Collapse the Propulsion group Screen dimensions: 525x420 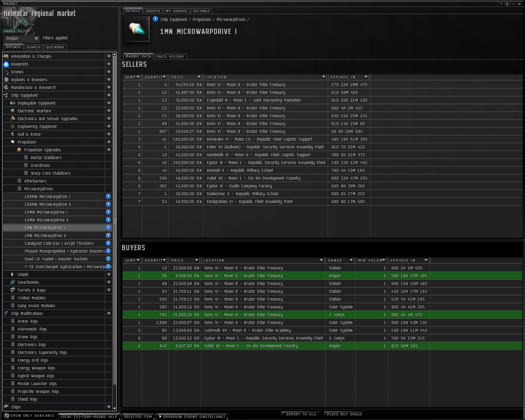[x=109, y=142]
